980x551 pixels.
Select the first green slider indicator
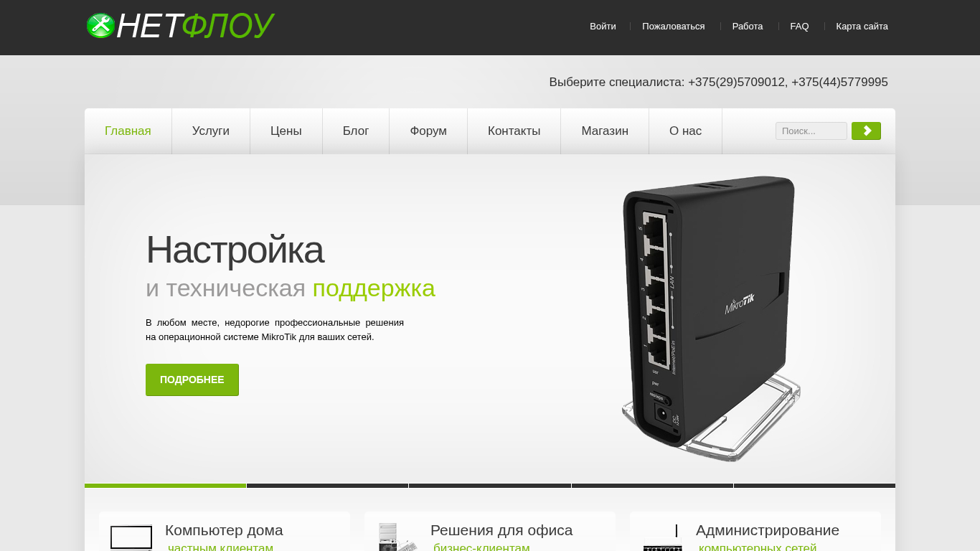165,486
